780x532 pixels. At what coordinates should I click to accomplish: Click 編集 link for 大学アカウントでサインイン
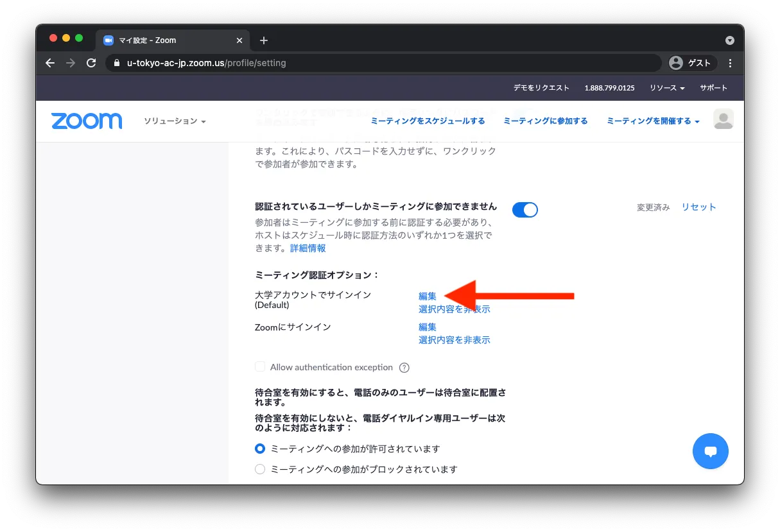[x=428, y=296]
